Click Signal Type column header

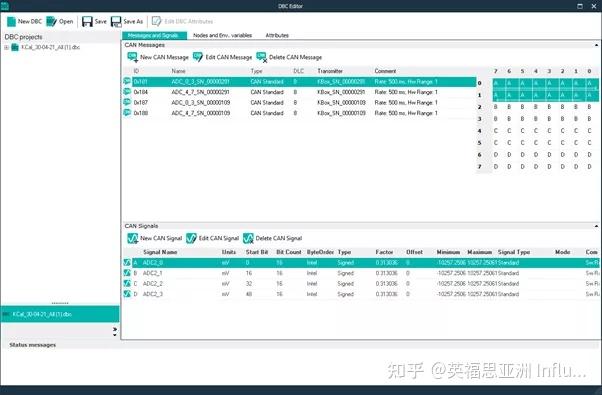(514, 252)
